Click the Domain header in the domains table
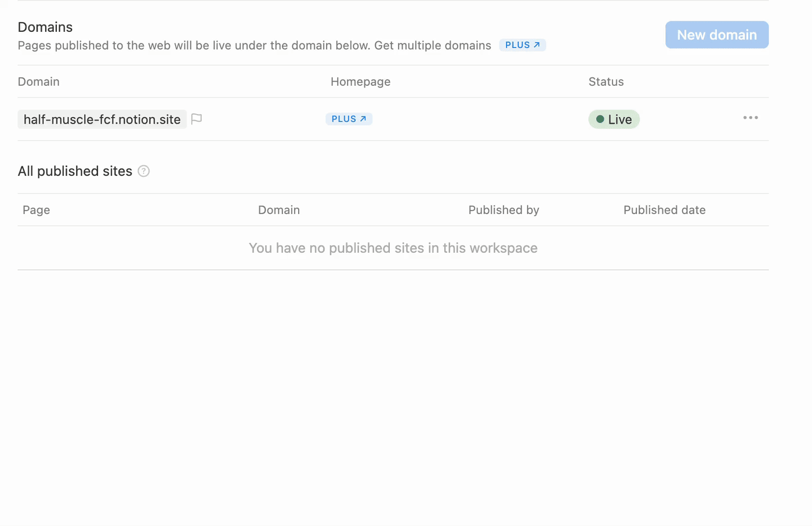Screen dimensions: 812x526 pos(38,82)
